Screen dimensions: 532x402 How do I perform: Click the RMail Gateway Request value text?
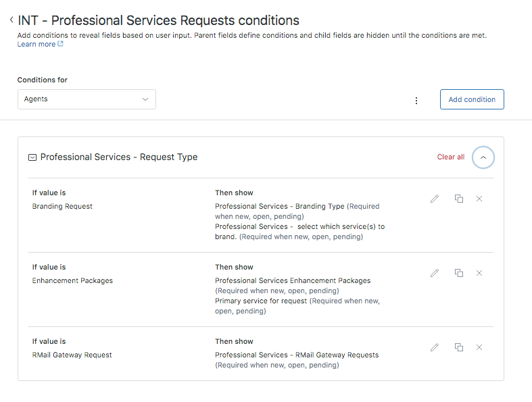point(72,355)
